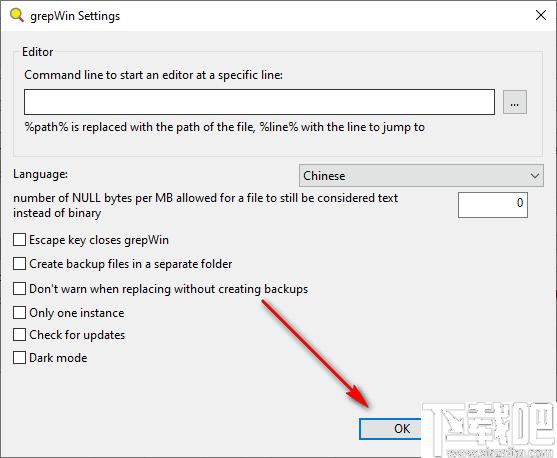Screen dimensions: 557x458
Task: Tick Create backup files in a separate folder
Action: [20, 264]
